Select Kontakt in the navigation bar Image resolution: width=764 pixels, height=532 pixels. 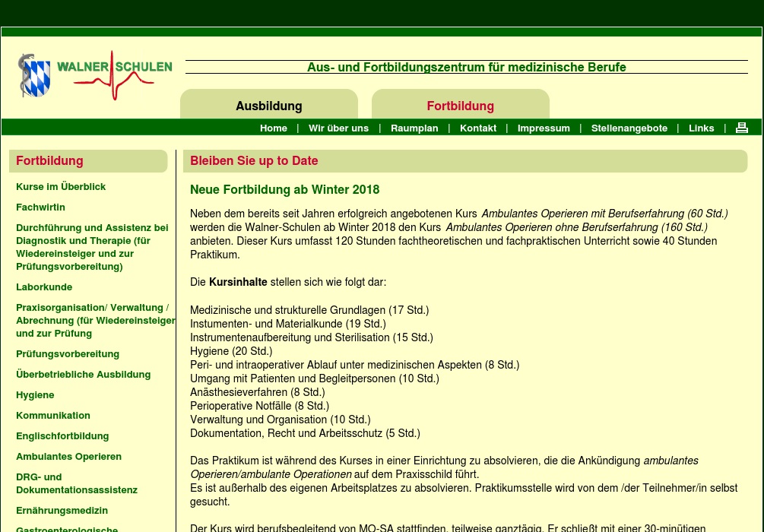tap(478, 128)
